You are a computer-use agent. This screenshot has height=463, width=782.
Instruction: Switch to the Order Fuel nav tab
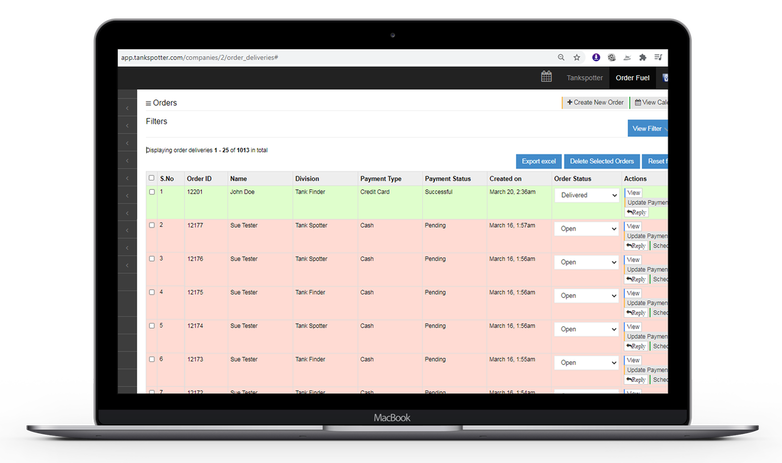632,78
